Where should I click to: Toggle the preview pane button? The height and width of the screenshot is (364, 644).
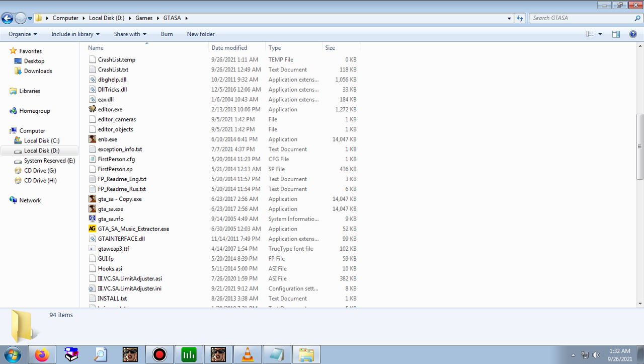tap(616, 34)
